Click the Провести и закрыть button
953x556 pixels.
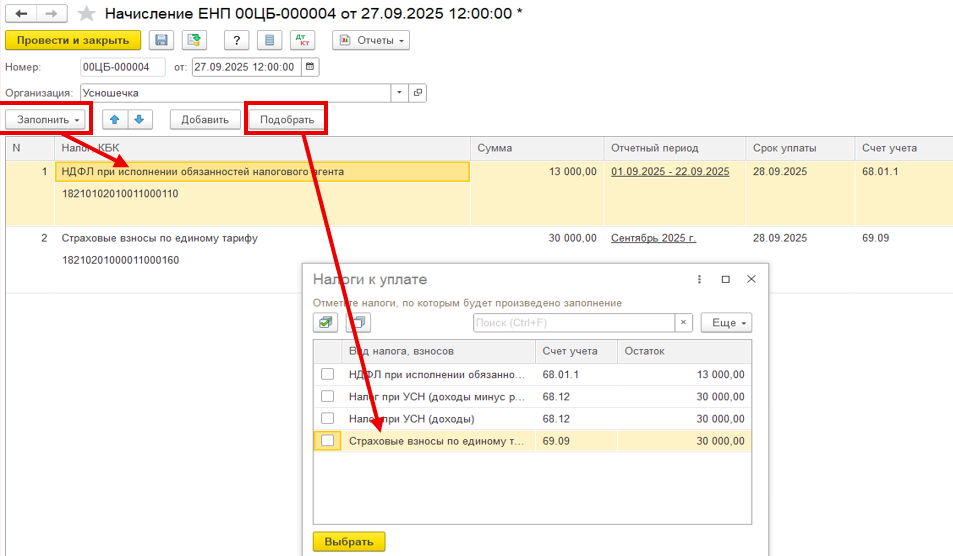(x=73, y=40)
